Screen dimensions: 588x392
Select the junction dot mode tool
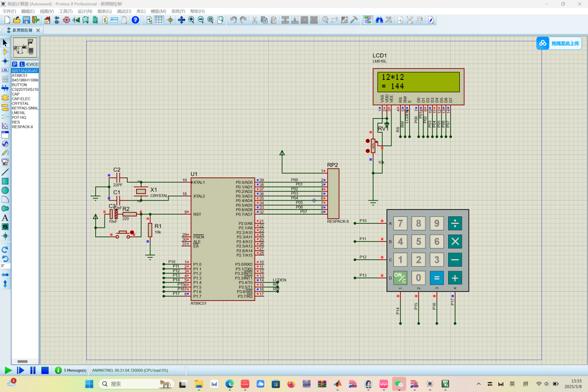[5, 61]
